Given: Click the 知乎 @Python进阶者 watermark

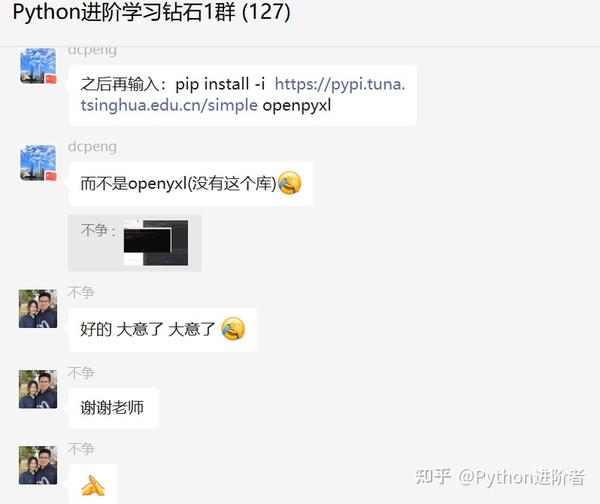Looking at the screenshot, I should pyautogui.click(x=500, y=477).
